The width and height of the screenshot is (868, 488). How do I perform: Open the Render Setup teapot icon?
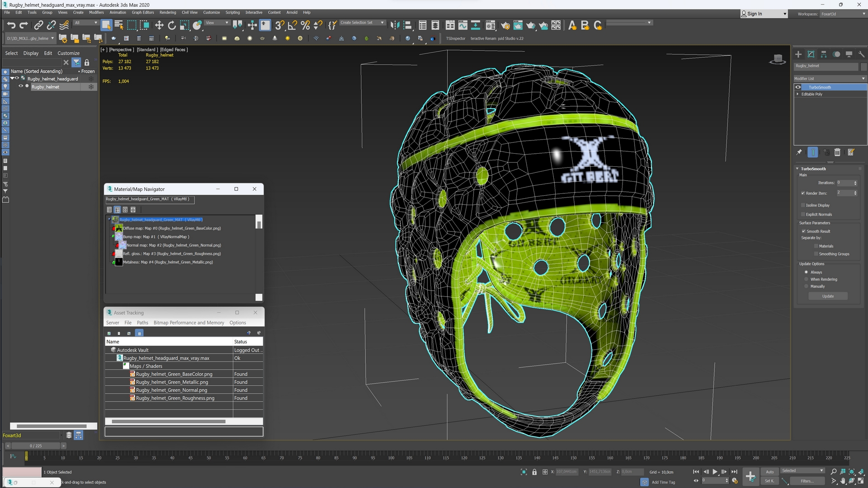[505, 25]
